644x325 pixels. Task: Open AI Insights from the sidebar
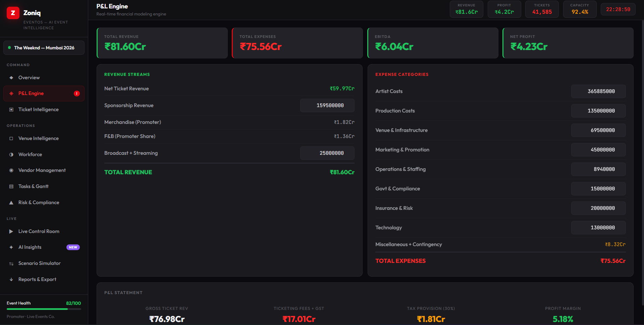coord(30,247)
